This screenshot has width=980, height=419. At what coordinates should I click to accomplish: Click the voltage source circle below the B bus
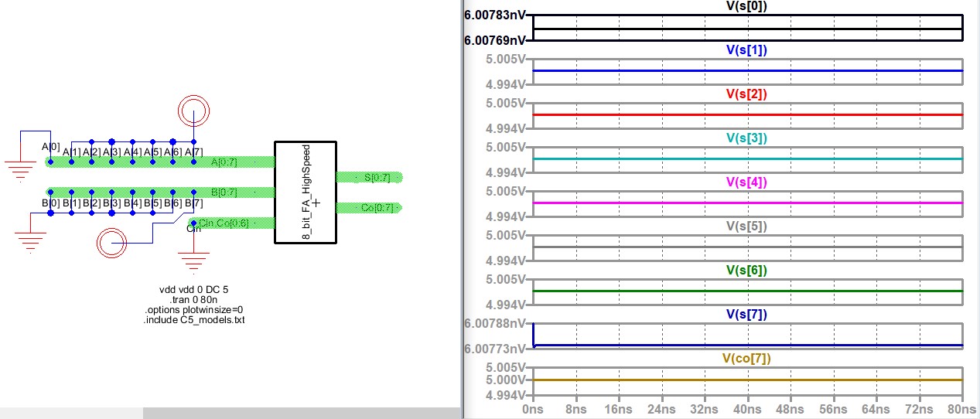[111, 244]
